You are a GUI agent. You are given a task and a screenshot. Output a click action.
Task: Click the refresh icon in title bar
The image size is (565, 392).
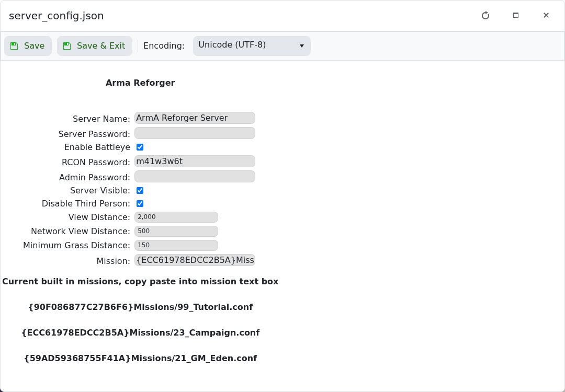485,16
